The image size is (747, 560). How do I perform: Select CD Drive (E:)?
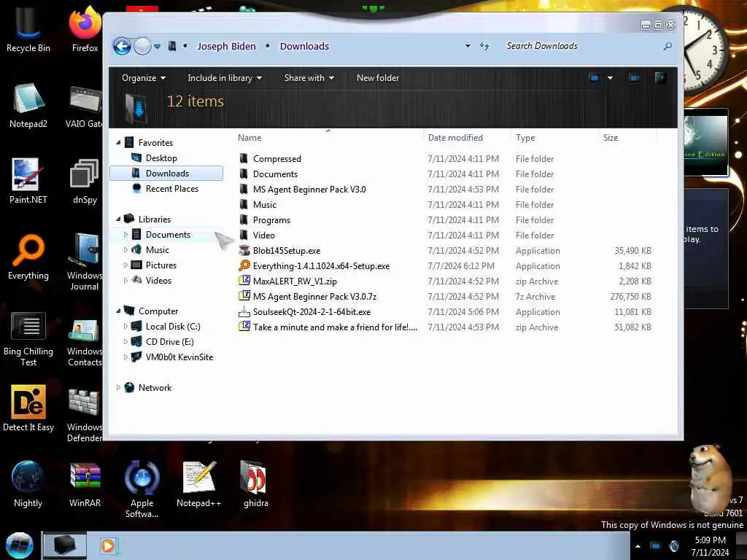click(169, 341)
